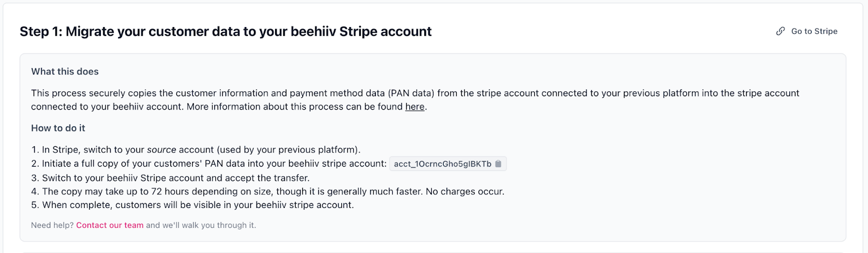This screenshot has width=868, height=253.
Task: Open the Go to Stripe link
Action: click(814, 31)
